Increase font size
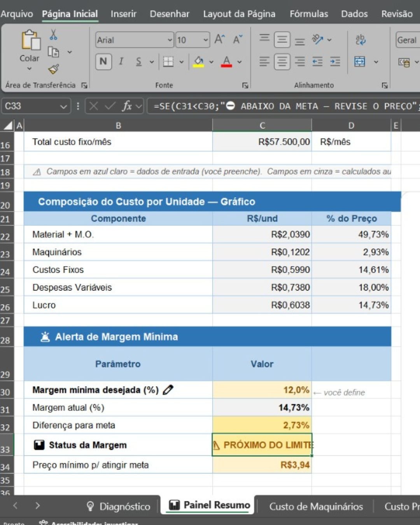Image resolution: width=420 pixels, height=525 pixels. [x=219, y=39]
